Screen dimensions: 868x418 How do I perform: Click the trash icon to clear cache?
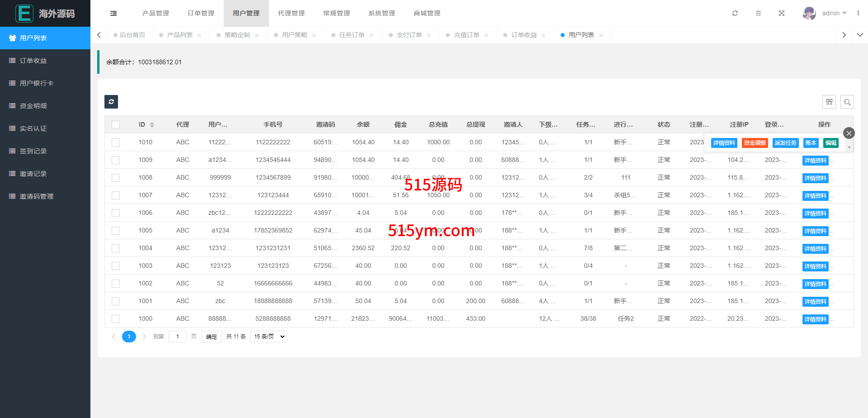click(x=758, y=13)
